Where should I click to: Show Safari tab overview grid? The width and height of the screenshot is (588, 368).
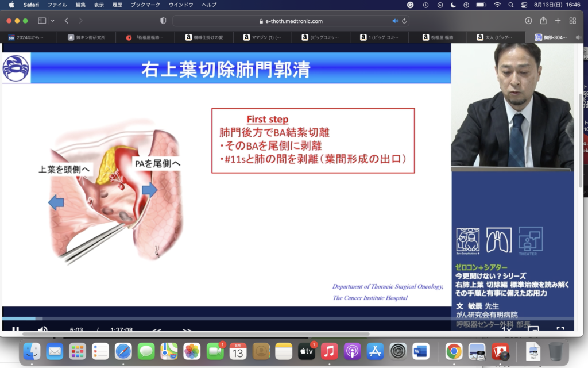tap(572, 21)
